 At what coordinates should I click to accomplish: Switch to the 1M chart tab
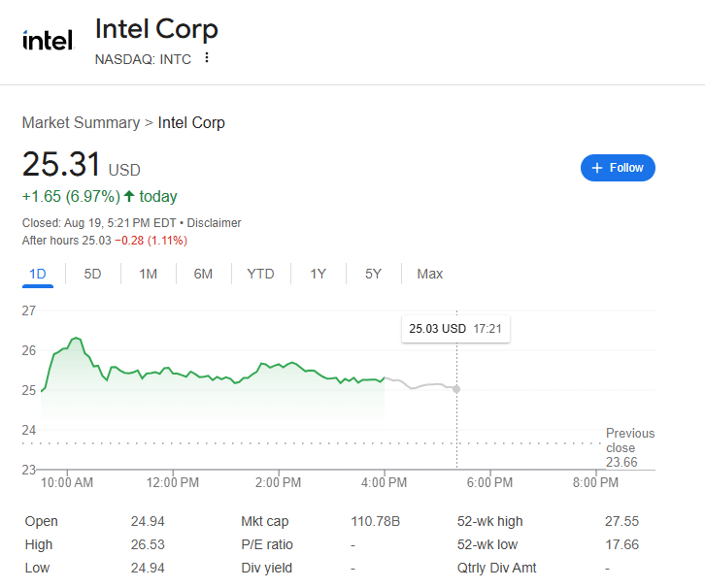click(148, 274)
